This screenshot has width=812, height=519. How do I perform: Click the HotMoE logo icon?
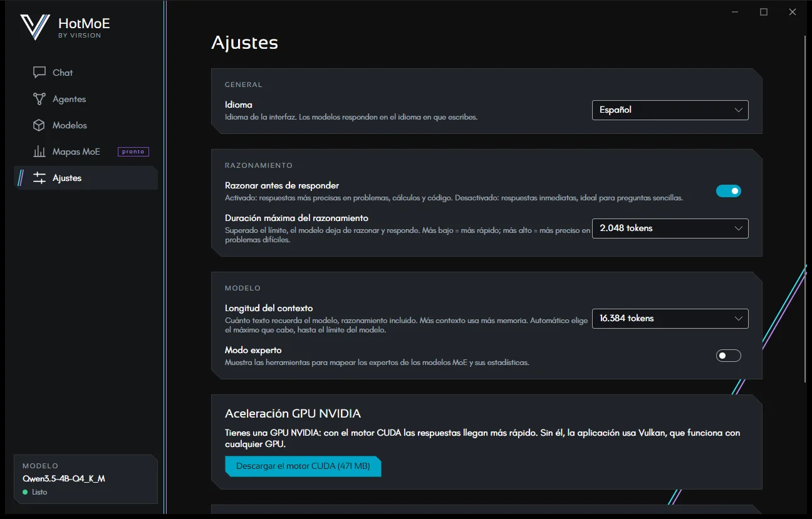coord(34,27)
